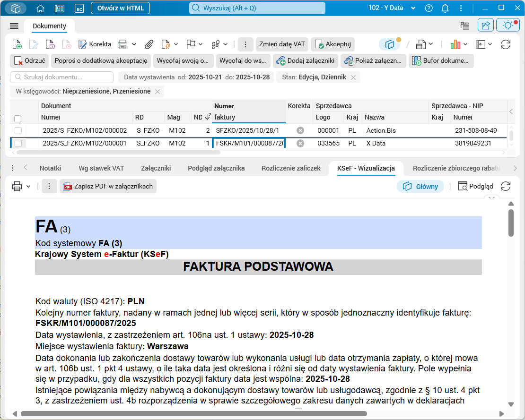The image size is (525, 420).
Task: Click the application logo in title bar
Action: coord(16,9)
